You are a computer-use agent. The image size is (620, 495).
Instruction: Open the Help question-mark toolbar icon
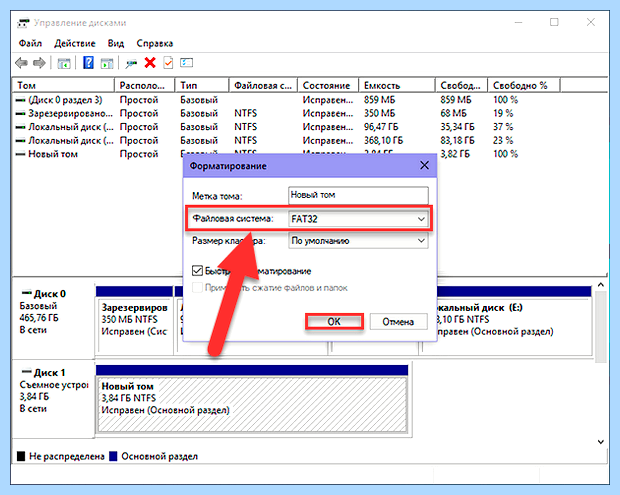88,62
